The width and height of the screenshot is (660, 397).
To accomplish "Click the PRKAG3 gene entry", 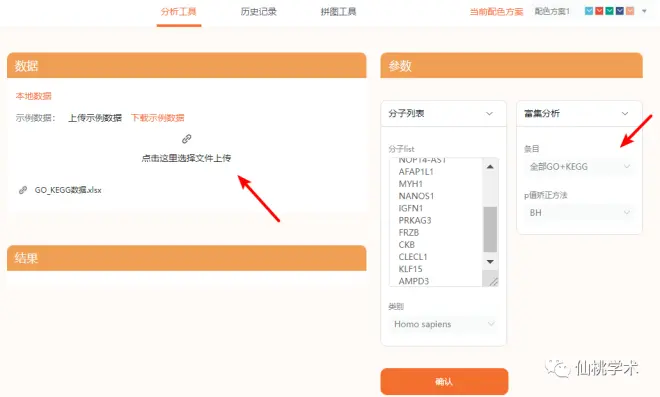I will tap(415, 221).
